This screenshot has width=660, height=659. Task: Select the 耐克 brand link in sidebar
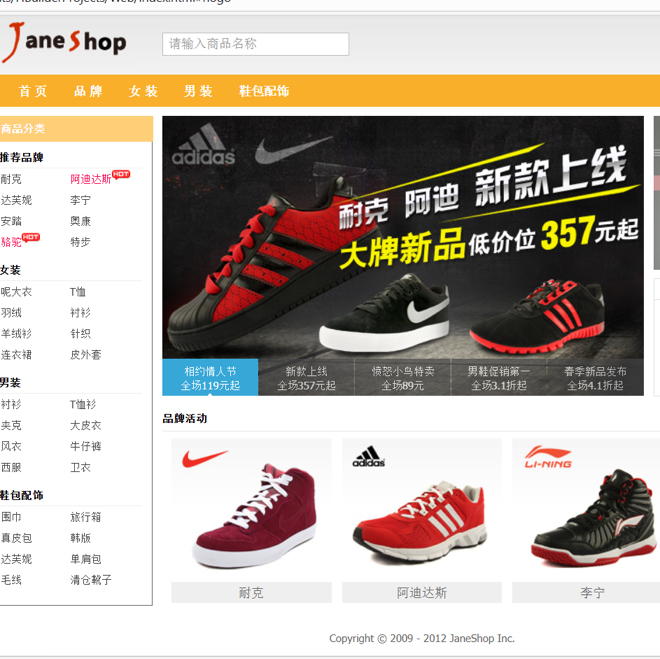point(11,179)
